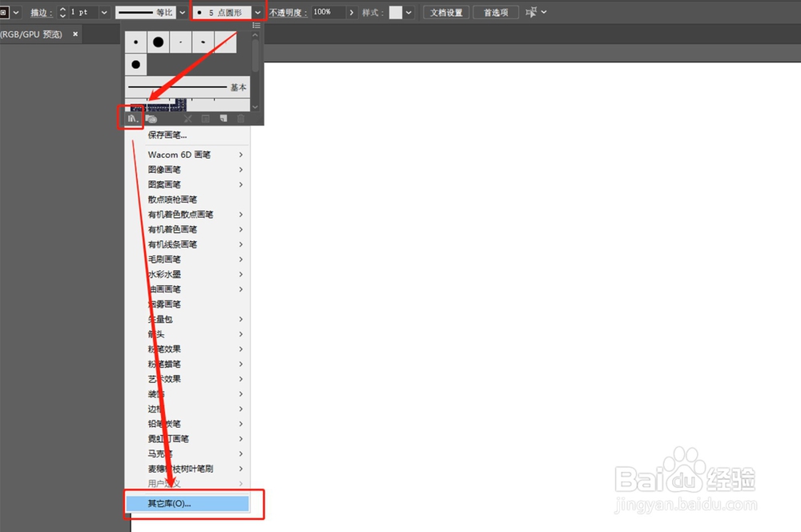The image size is (801, 532).
Task: Open the 箭头 submenu
Action: 187,334
